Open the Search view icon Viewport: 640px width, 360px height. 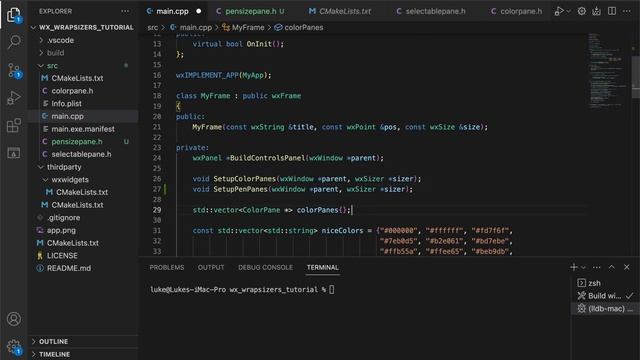point(14,42)
